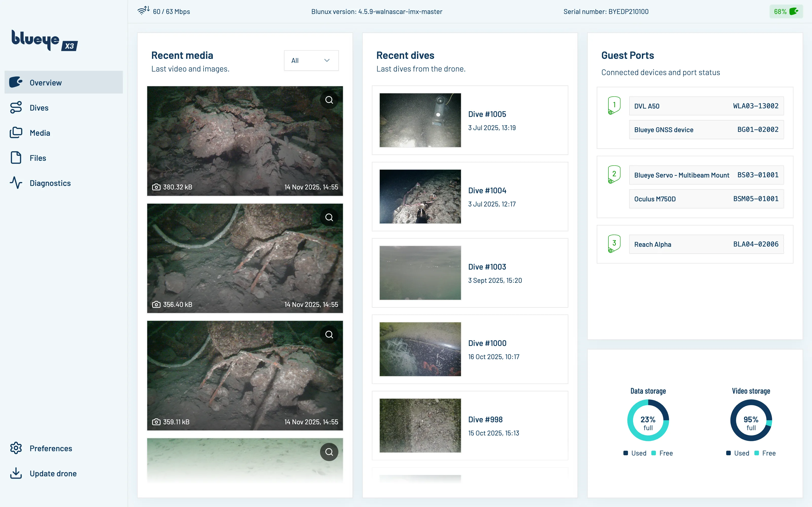Click serial WLA03-13002 value
This screenshot has height=507, width=812.
[756, 106]
